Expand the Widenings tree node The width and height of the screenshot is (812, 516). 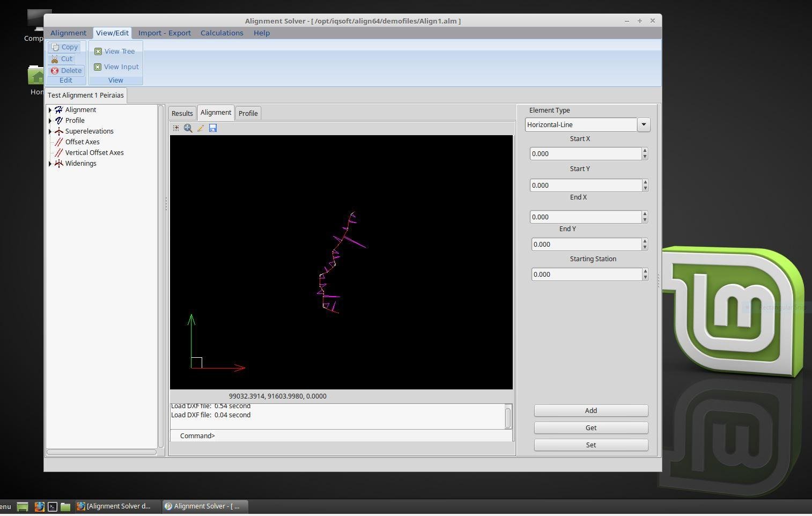click(x=50, y=163)
